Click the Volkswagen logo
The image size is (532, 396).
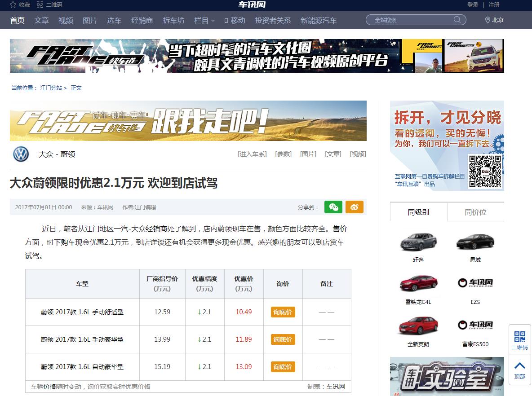pos(21,154)
